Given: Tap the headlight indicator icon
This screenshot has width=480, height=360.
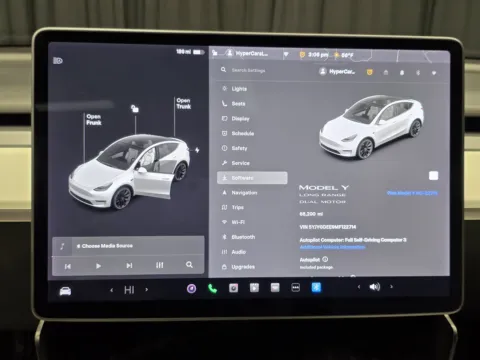Looking at the screenshot, I should 58,61.
